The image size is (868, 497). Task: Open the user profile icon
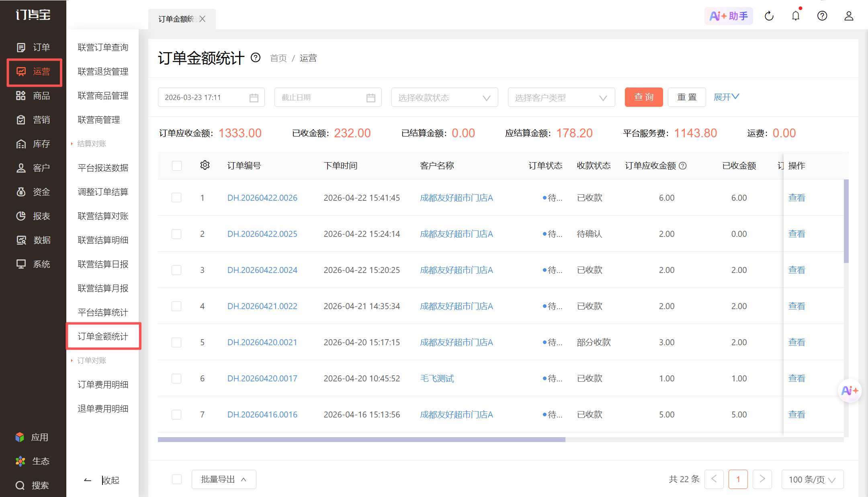point(849,16)
